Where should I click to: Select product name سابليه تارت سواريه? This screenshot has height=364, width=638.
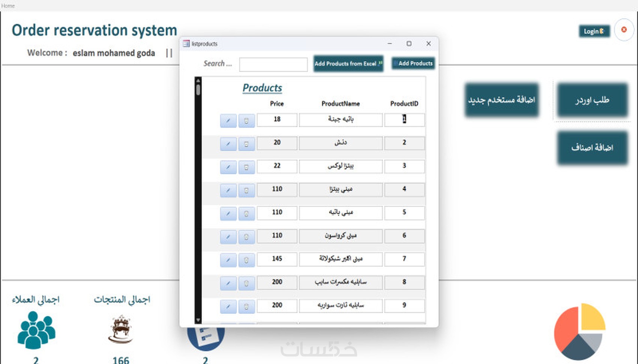pos(341,306)
